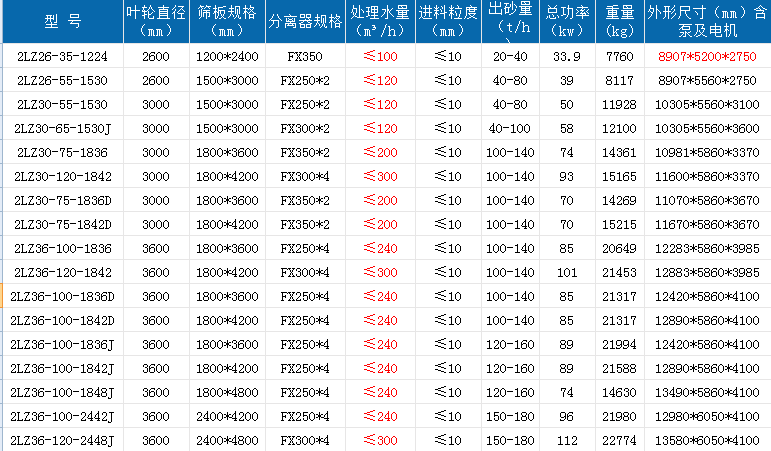Click weight cell 20649
Image resolution: width=771 pixels, height=451 pixels.
tap(620, 248)
